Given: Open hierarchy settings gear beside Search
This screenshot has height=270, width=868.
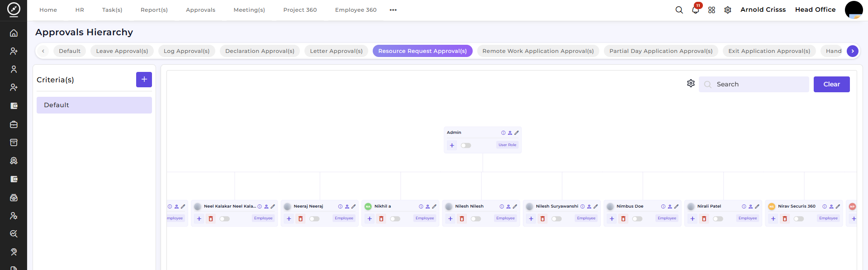Looking at the screenshot, I should [x=691, y=83].
